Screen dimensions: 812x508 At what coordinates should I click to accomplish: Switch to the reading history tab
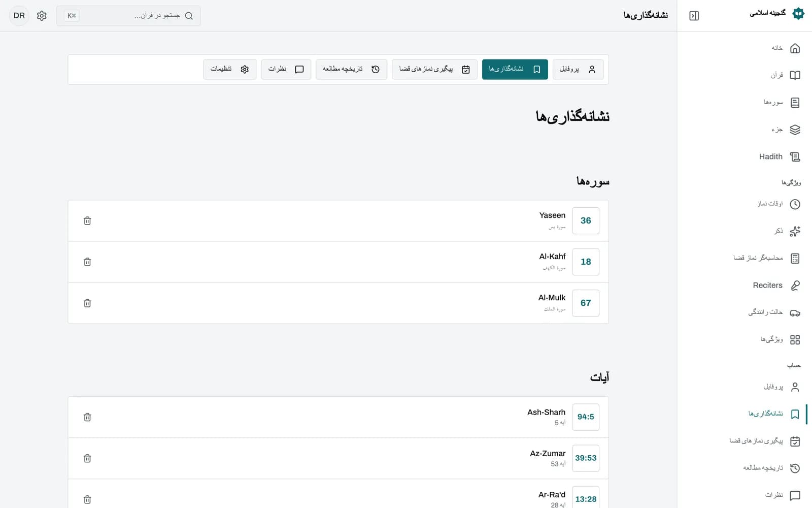pyautogui.click(x=351, y=69)
